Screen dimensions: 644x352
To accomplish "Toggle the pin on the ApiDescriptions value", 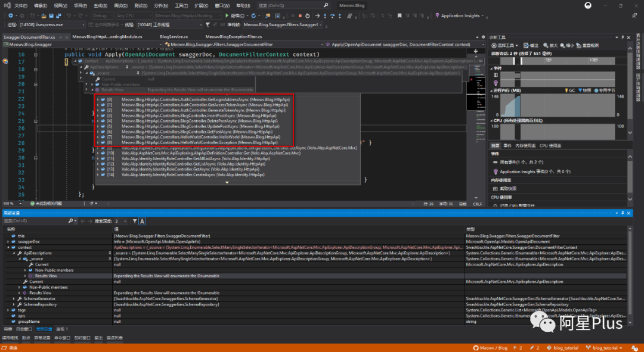I will click(x=110, y=253).
